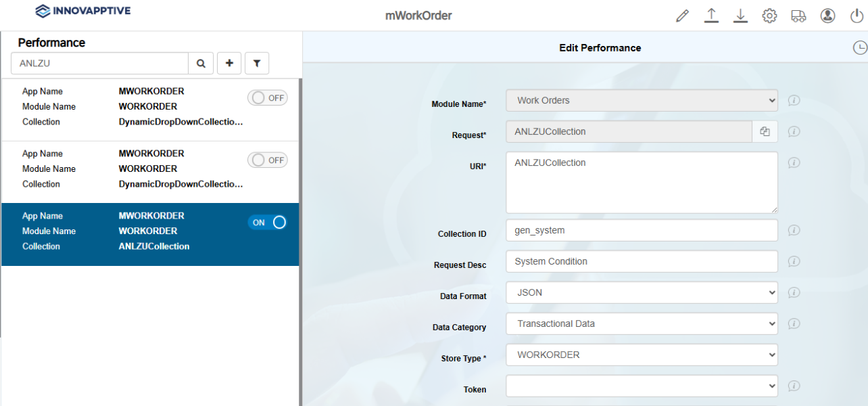Enable the second DynamicDropDownCollection toggle

tap(268, 160)
